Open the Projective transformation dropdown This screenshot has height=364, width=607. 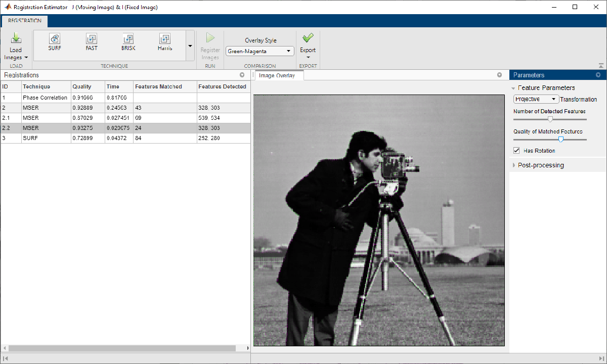tap(536, 99)
